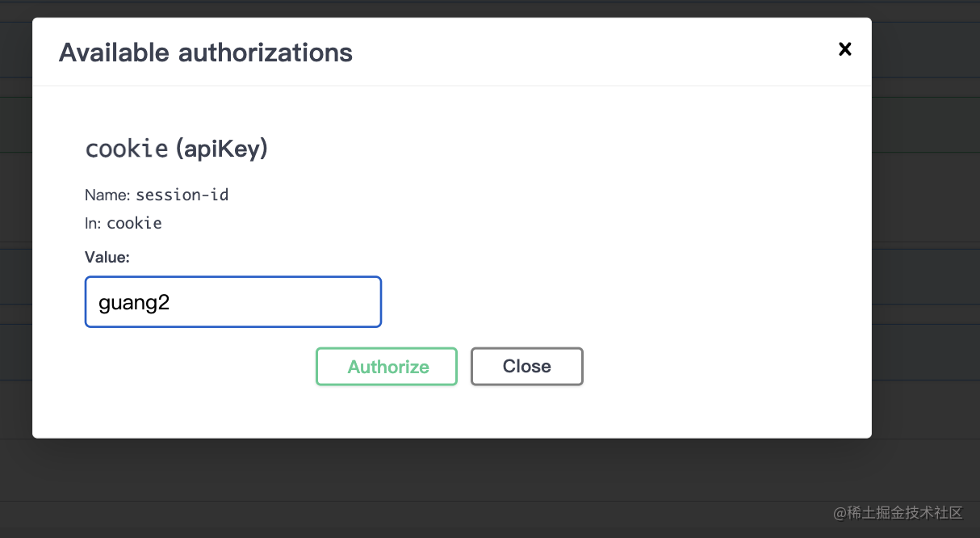Image resolution: width=980 pixels, height=538 pixels.
Task: Close the dialog with the X icon
Action: click(x=844, y=49)
